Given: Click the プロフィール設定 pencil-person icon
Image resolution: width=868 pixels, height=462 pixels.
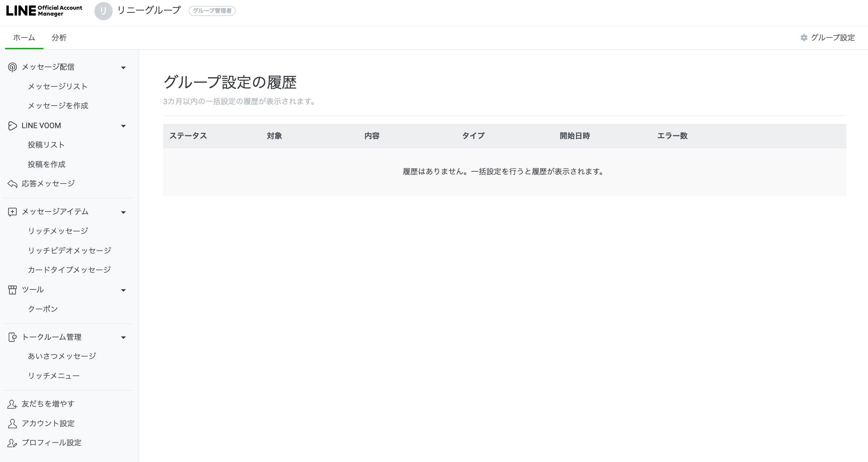Looking at the screenshot, I should tap(12, 443).
